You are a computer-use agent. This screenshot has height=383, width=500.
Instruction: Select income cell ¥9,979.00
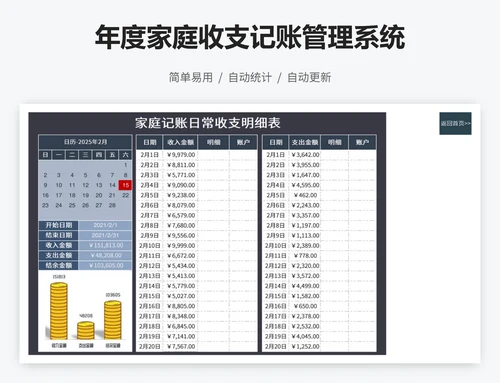[180, 155]
